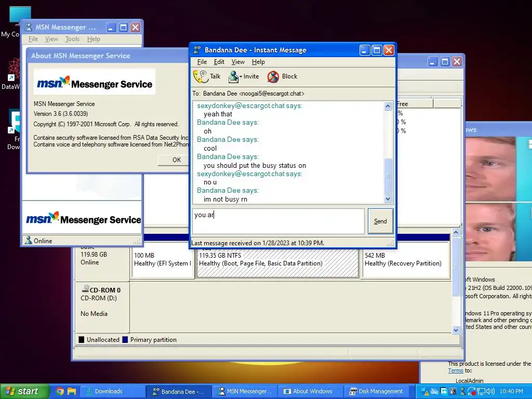This screenshot has height=399, width=532.
Task: Click the Invite contact icon
Action: coord(233,77)
